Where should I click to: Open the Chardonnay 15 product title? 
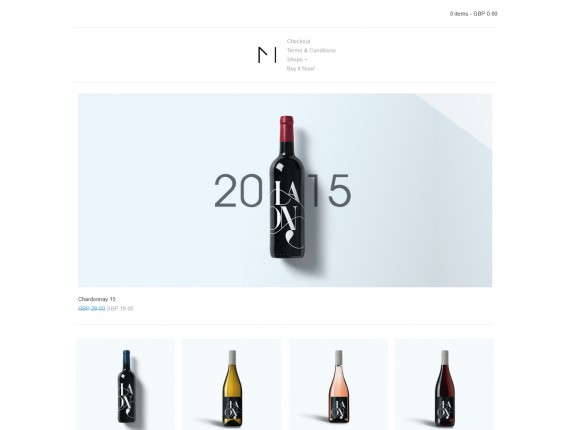pyautogui.click(x=97, y=299)
